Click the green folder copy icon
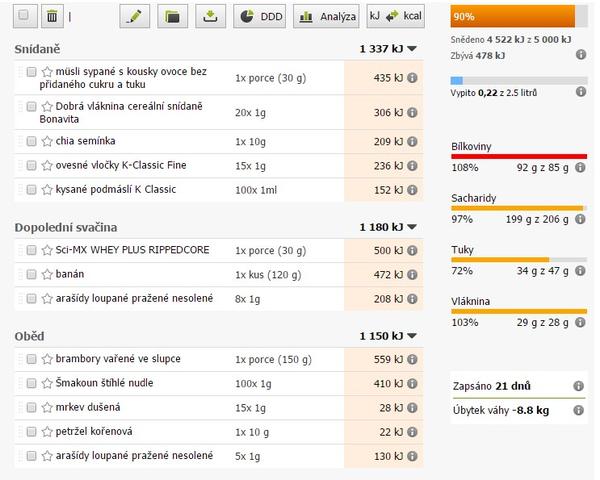The width and height of the screenshot is (600, 480). [172, 16]
